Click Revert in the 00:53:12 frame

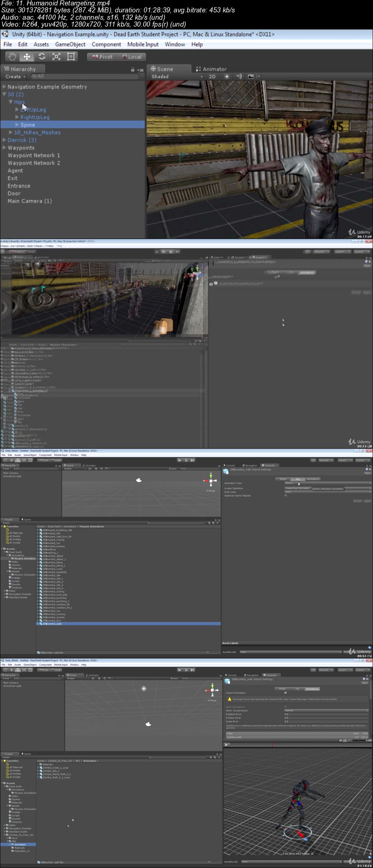pos(358,501)
